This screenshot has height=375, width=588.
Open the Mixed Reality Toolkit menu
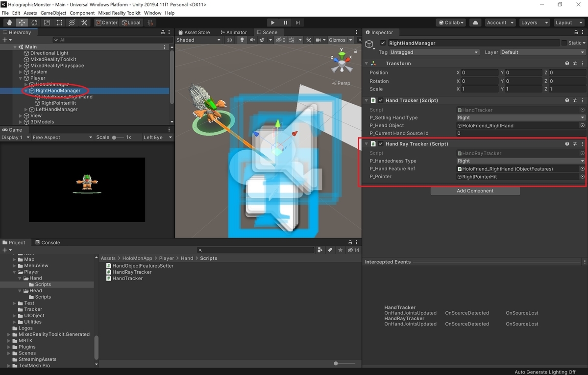click(x=118, y=13)
